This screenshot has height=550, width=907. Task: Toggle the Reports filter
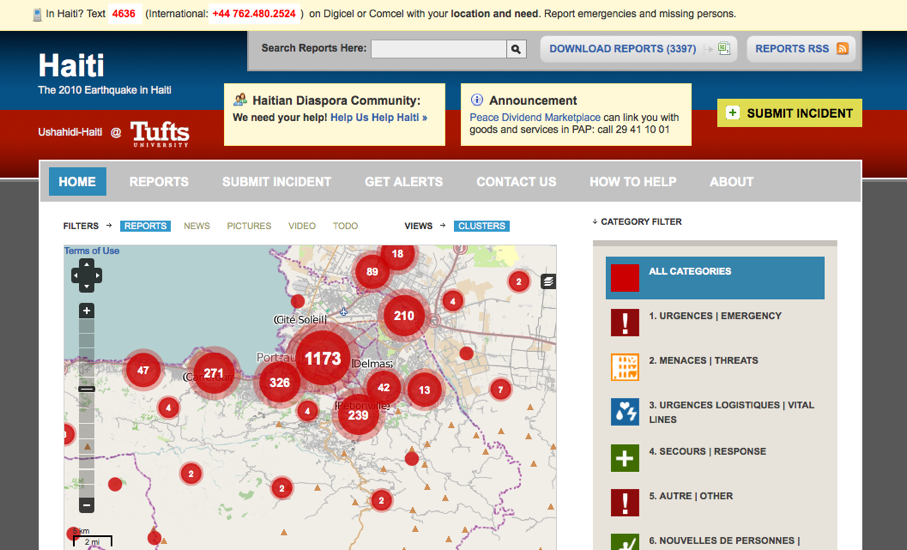click(x=145, y=226)
